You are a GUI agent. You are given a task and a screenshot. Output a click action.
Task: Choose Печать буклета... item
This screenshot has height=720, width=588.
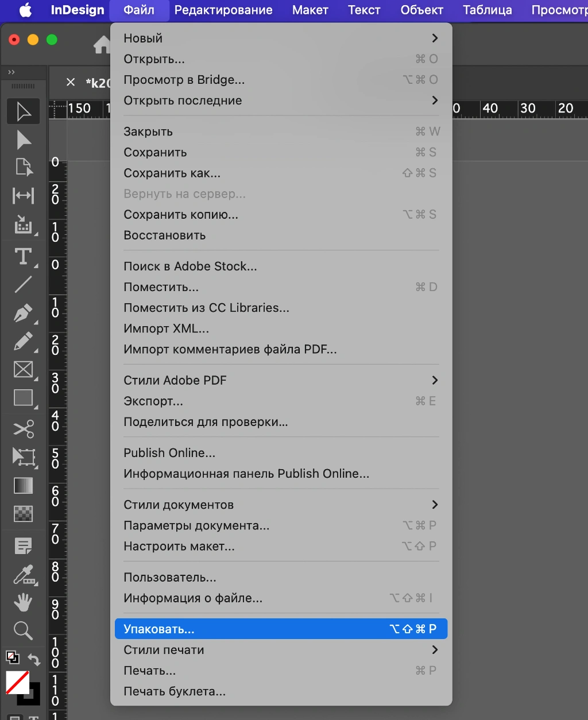[281, 691]
